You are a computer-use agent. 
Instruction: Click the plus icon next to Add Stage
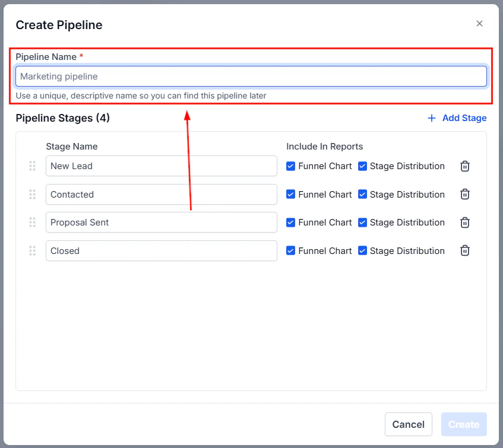[x=431, y=118]
